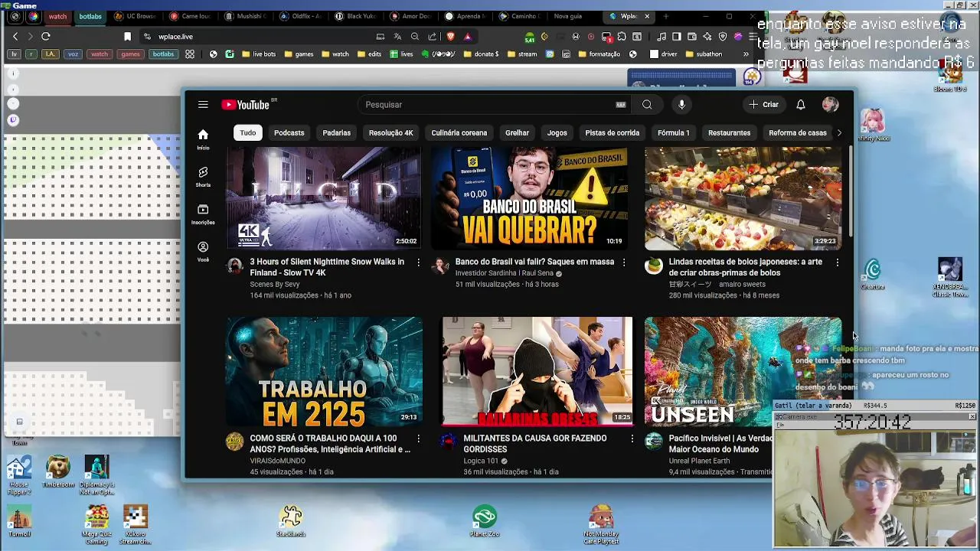
Task: Select the Pistas de corrida filter chip
Action: 612,133
